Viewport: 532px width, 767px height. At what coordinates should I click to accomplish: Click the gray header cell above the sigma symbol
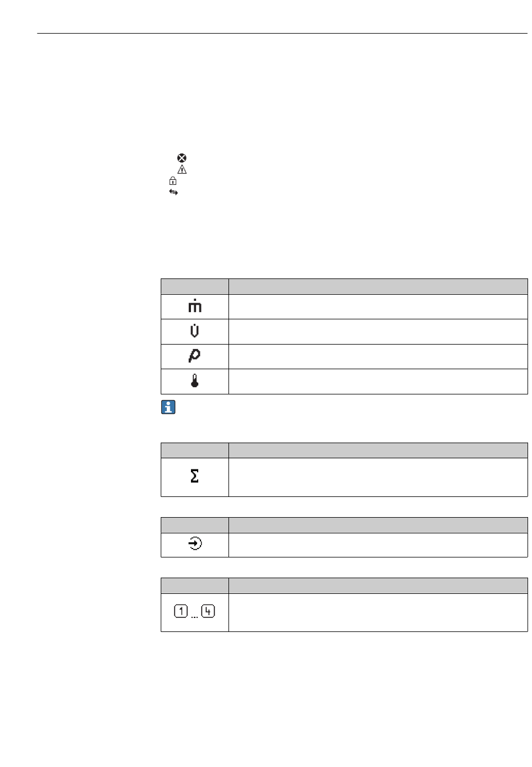(195, 450)
